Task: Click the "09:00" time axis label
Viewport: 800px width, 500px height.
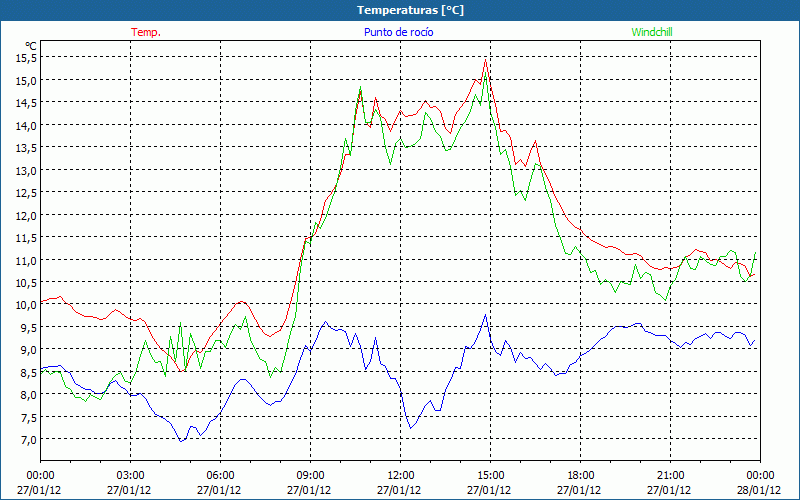Action: (310, 475)
